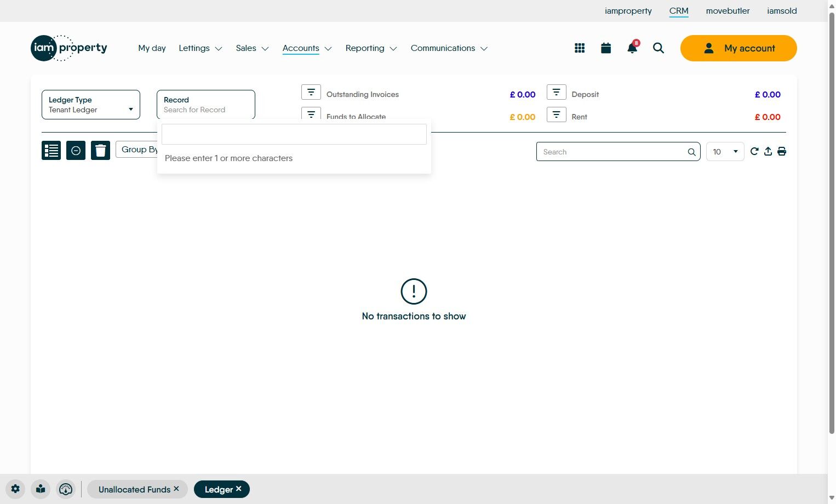Close the Unallocated Funds tab
The width and height of the screenshot is (836, 504).
(x=176, y=489)
